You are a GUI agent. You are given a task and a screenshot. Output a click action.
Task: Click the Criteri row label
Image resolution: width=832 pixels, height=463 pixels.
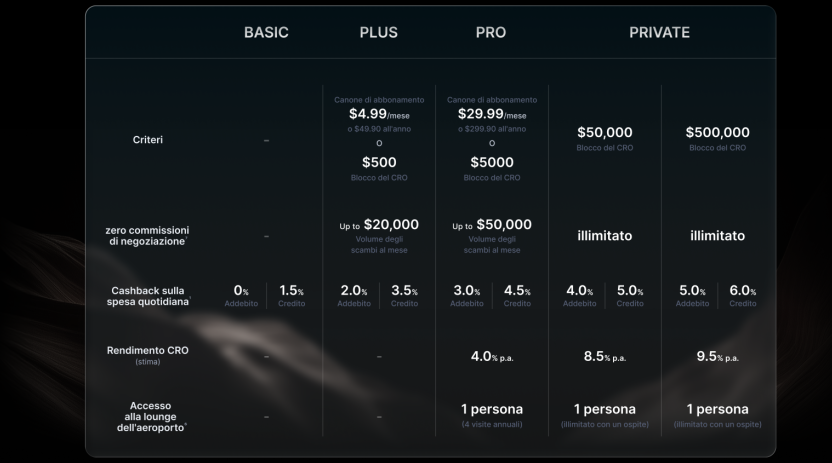pyautogui.click(x=147, y=140)
